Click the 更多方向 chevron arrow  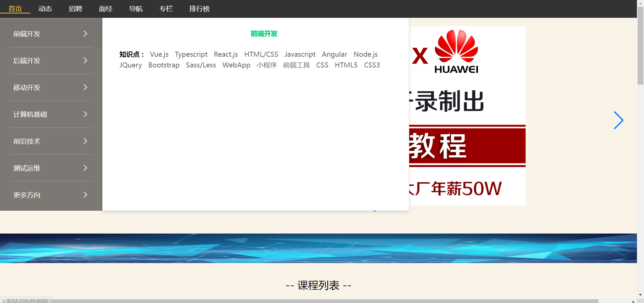pyautogui.click(x=85, y=195)
